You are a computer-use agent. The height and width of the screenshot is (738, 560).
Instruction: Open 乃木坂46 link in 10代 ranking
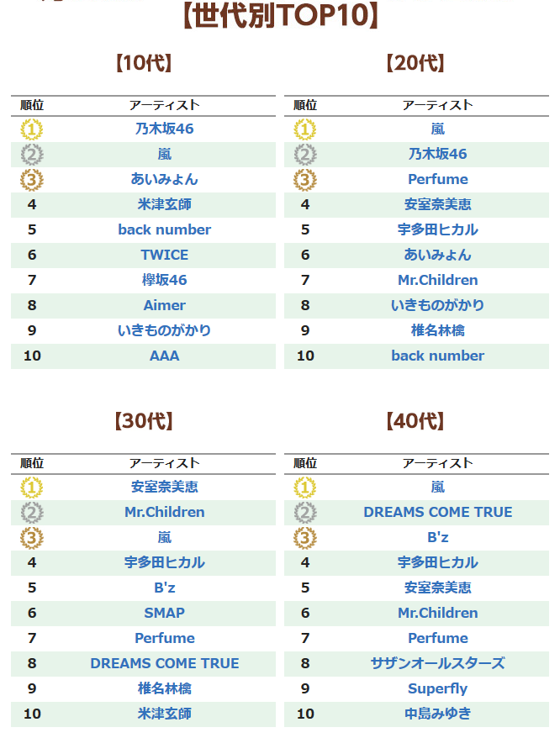(x=164, y=129)
